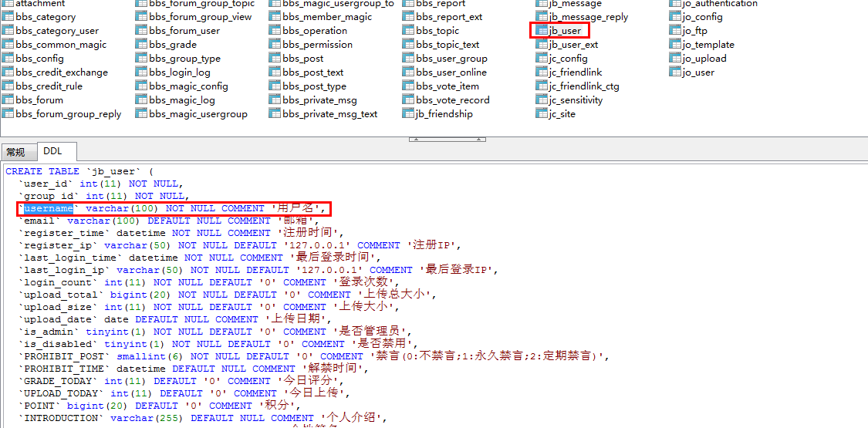Select the jc_friendlink_ctg table name

[584, 86]
